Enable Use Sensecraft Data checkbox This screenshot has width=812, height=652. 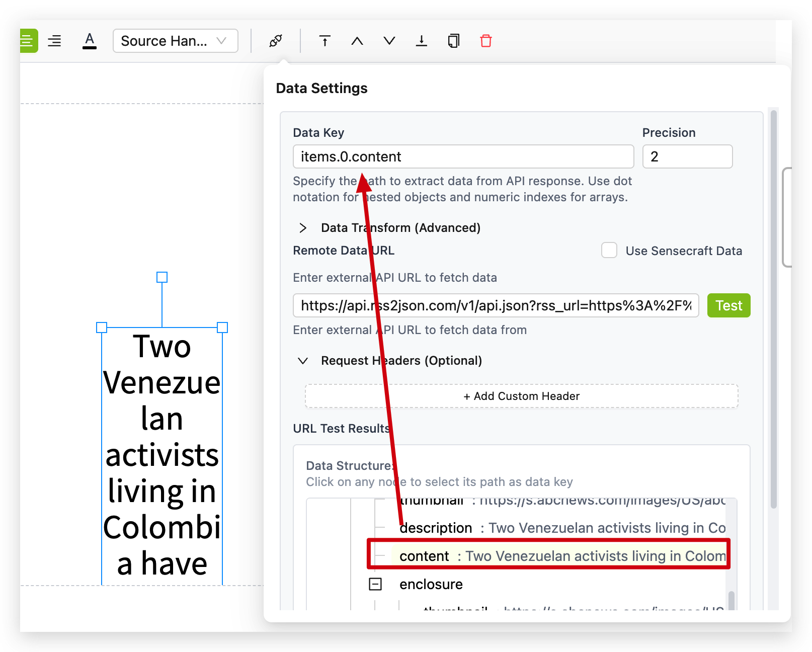pyautogui.click(x=609, y=251)
